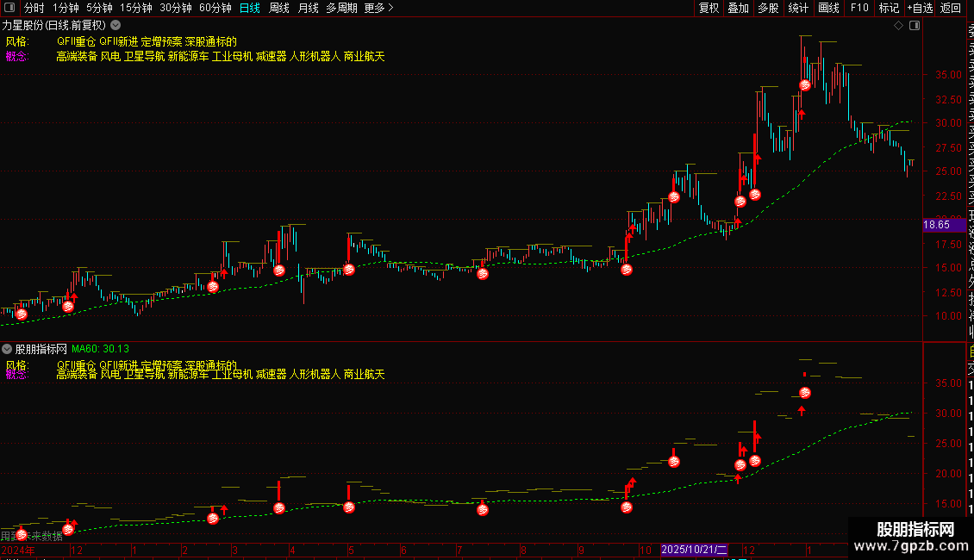Click the 多 signal icon at the 35.00 level in the lower panel
The image size is (974, 560).
pos(805,392)
